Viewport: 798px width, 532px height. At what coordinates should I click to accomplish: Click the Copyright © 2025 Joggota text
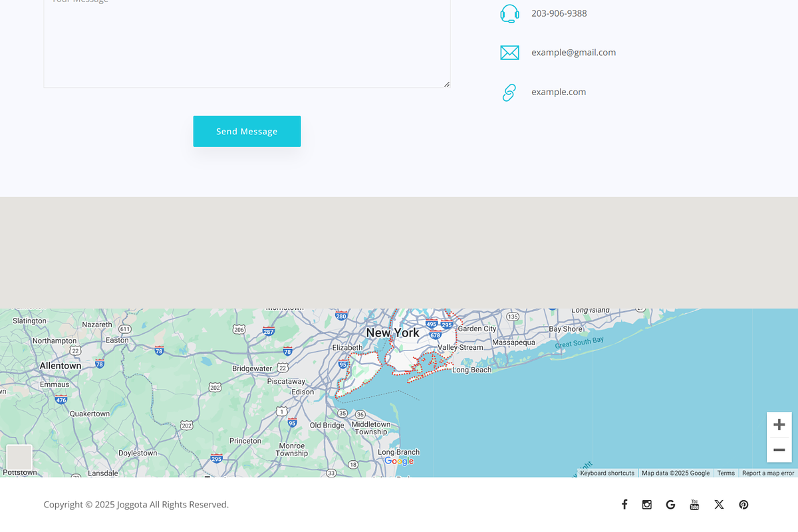point(136,505)
